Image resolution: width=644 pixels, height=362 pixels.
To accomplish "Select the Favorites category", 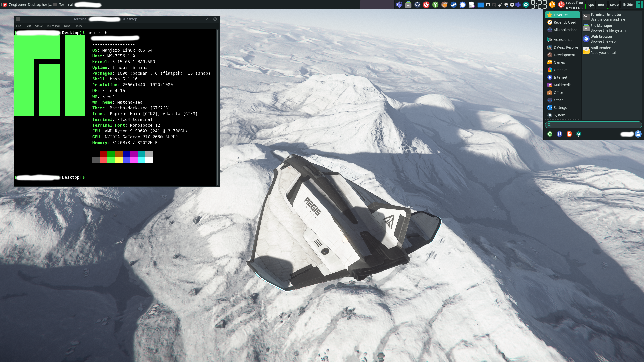I will pos(562,15).
